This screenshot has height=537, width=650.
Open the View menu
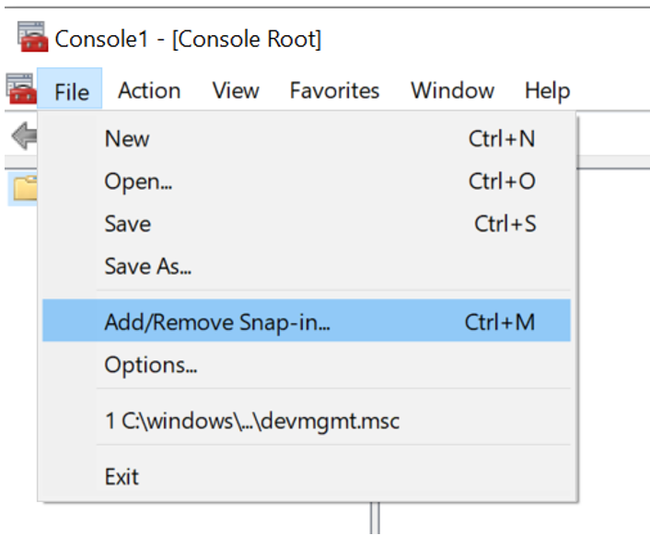coord(236,91)
